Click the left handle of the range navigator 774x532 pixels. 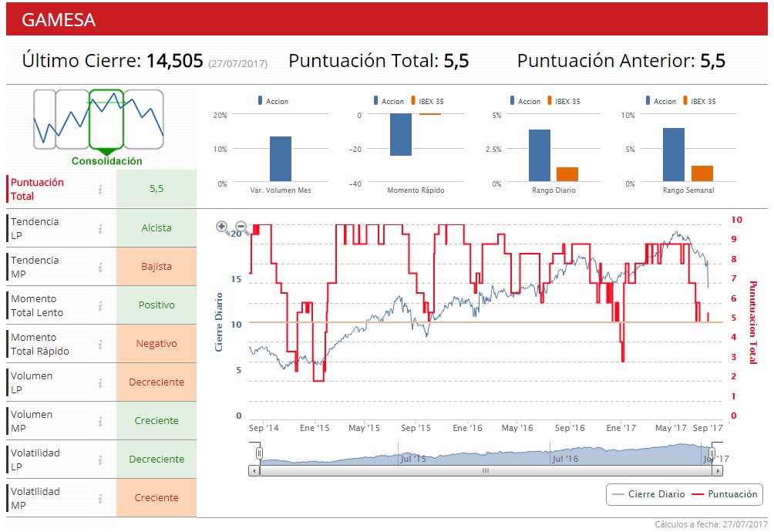[259, 453]
